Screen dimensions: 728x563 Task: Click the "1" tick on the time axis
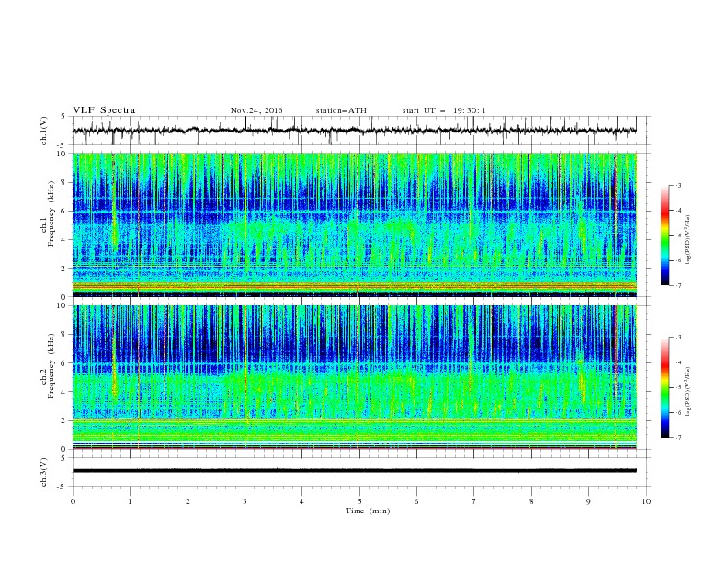(130, 501)
